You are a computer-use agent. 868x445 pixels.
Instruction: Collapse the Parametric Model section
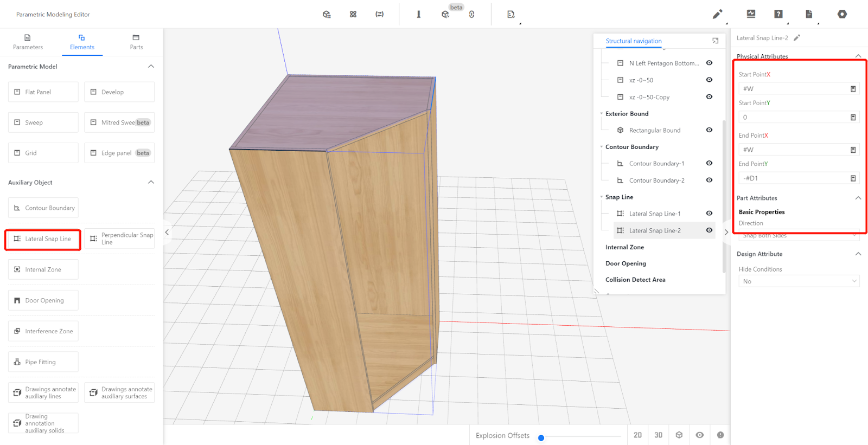click(x=151, y=67)
